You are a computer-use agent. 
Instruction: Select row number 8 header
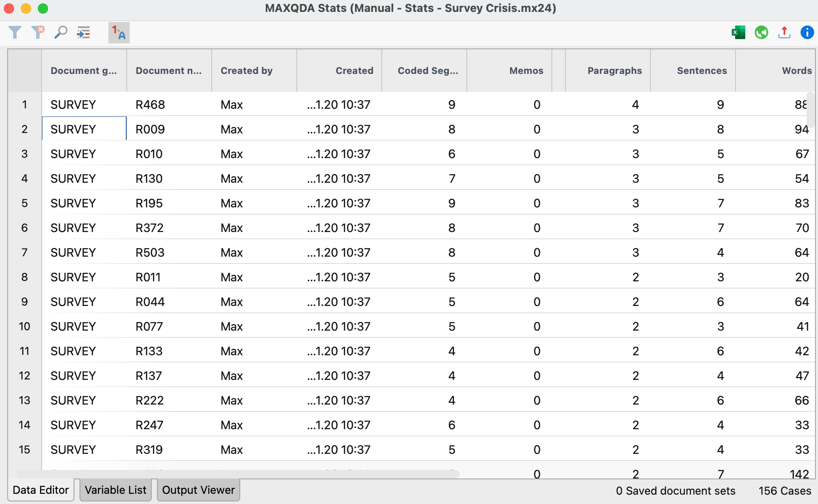click(25, 277)
